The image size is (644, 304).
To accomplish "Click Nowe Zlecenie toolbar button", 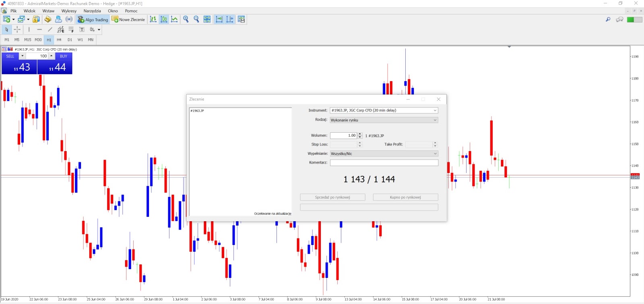I will point(128,19).
